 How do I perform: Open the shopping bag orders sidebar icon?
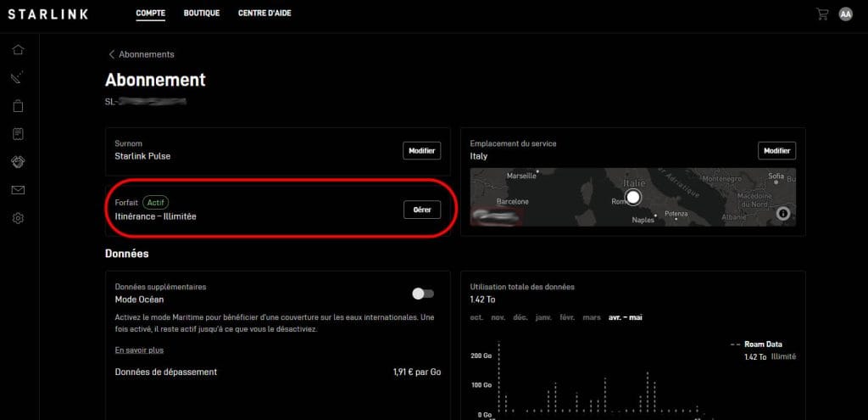pyautogui.click(x=18, y=106)
